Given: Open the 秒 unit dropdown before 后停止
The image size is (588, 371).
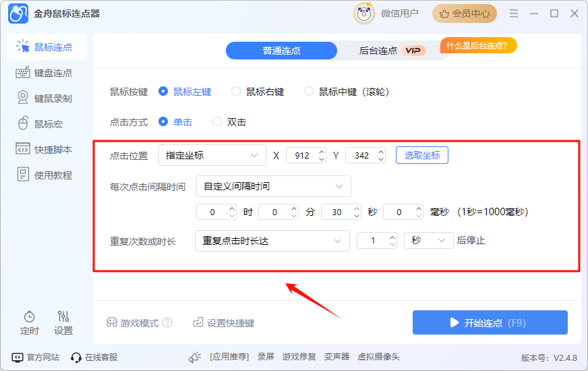Looking at the screenshot, I should tap(429, 240).
